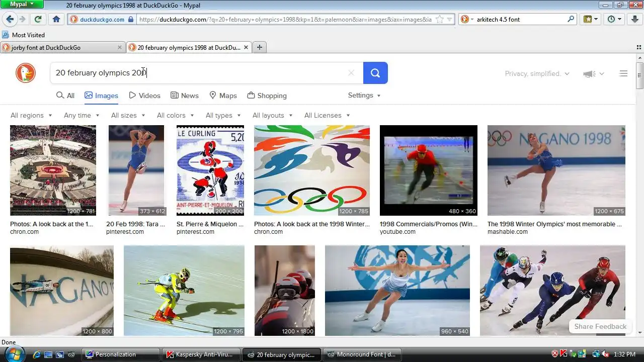The width and height of the screenshot is (644, 362).
Task: Click the volume muted tray icon
Action: [x=605, y=354]
